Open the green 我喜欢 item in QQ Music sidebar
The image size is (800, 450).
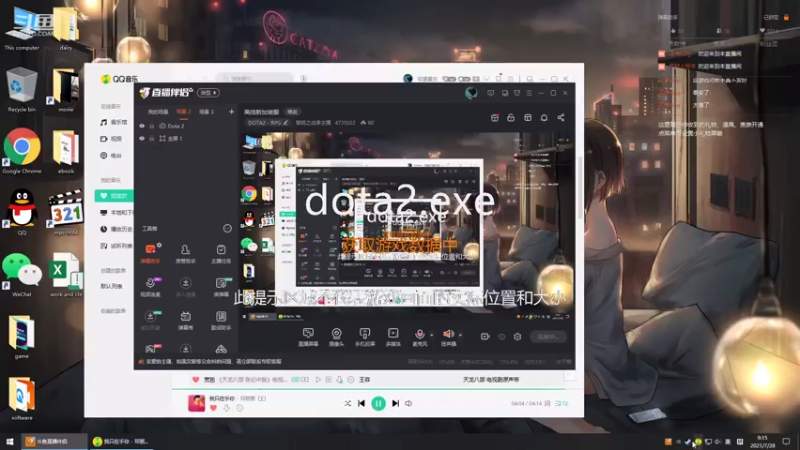114,196
